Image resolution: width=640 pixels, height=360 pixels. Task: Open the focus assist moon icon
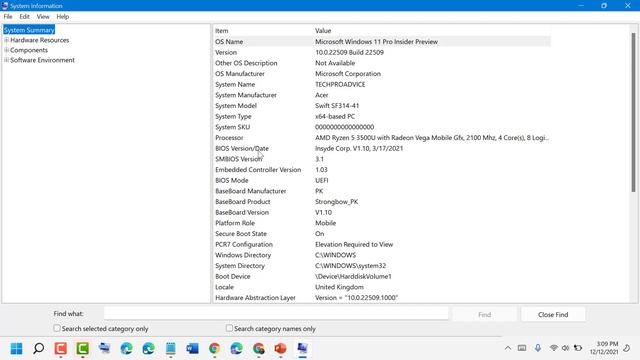click(627, 348)
